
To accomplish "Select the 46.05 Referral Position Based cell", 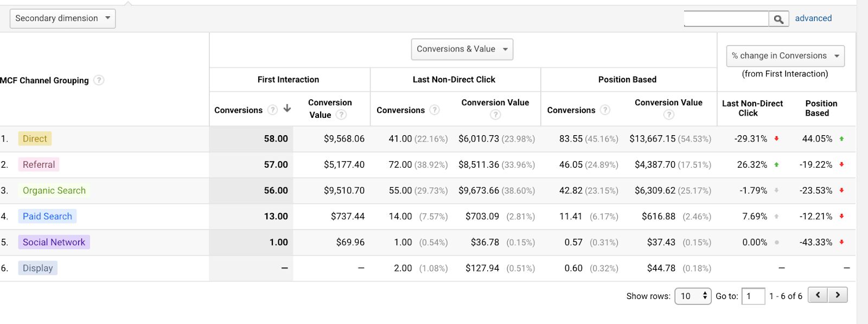I will coord(571,164).
